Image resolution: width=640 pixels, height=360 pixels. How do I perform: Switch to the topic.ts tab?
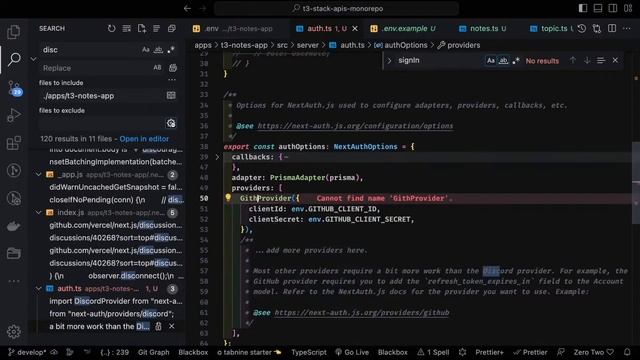(x=549, y=29)
